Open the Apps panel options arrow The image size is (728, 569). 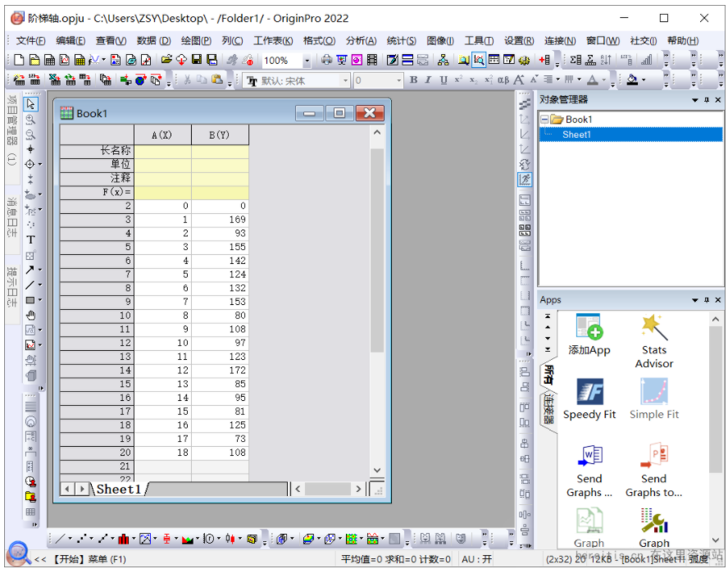695,299
